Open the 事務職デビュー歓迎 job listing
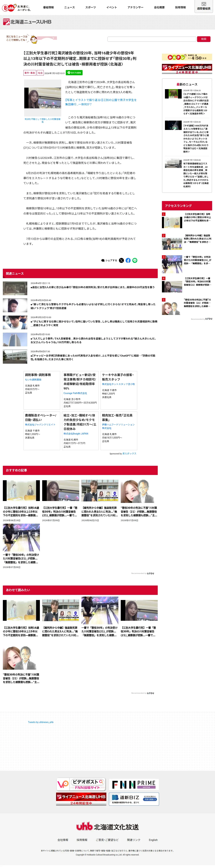Image resolution: width=215 pixels, height=868 pixels. [80, 390]
